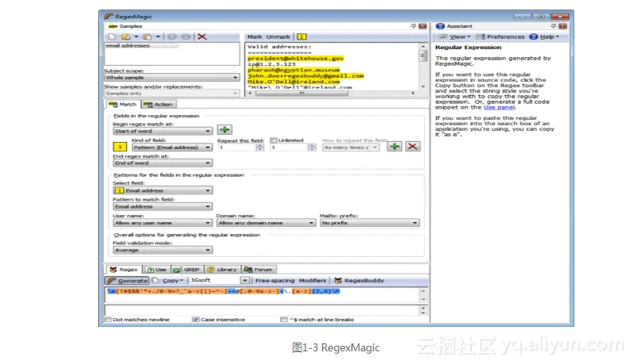The width and height of the screenshot is (633, 364).
Task: Click president@whitehouse.gov in sample text
Action: tap(296, 59)
